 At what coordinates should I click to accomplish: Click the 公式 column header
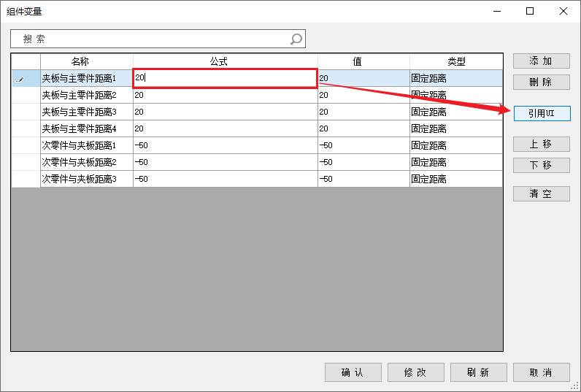tap(226, 62)
